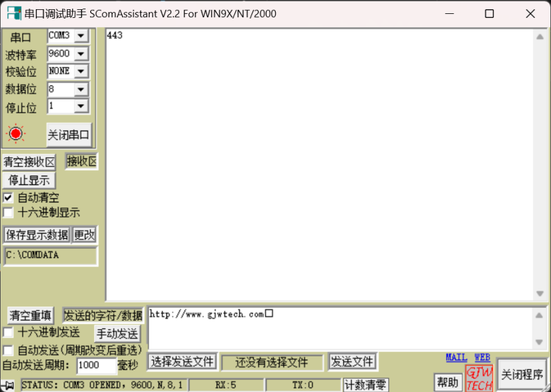Click the send text box with gjwtech URL

(x=340, y=328)
